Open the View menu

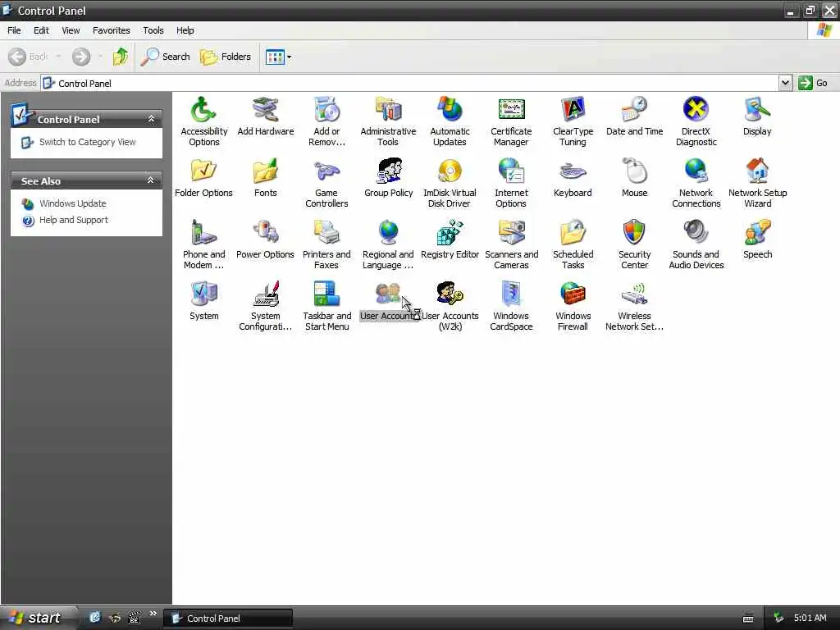(x=71, y=30)
